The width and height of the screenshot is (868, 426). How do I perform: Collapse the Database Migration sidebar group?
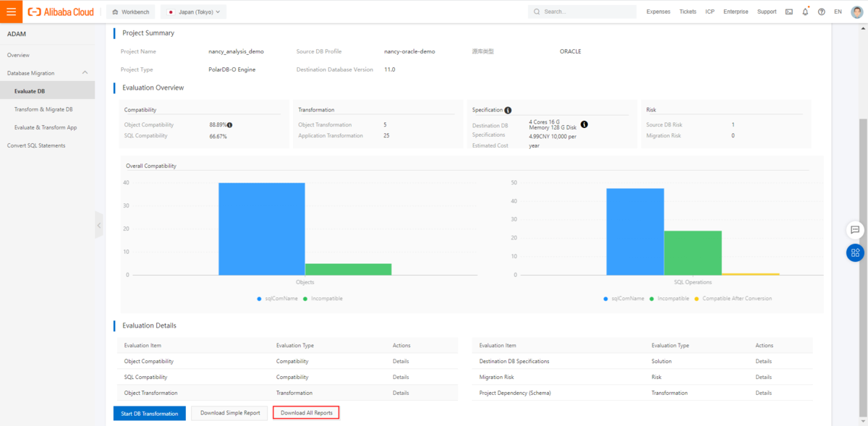coord(85,73)
